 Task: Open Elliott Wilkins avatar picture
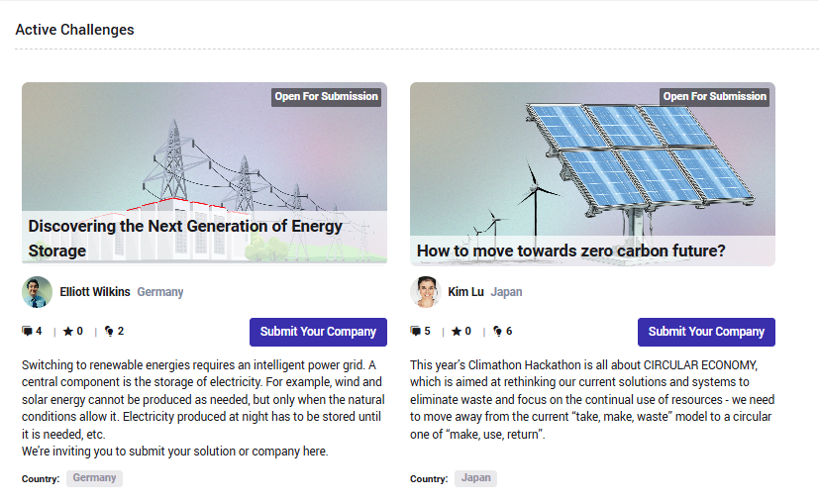tap(37, 292)
